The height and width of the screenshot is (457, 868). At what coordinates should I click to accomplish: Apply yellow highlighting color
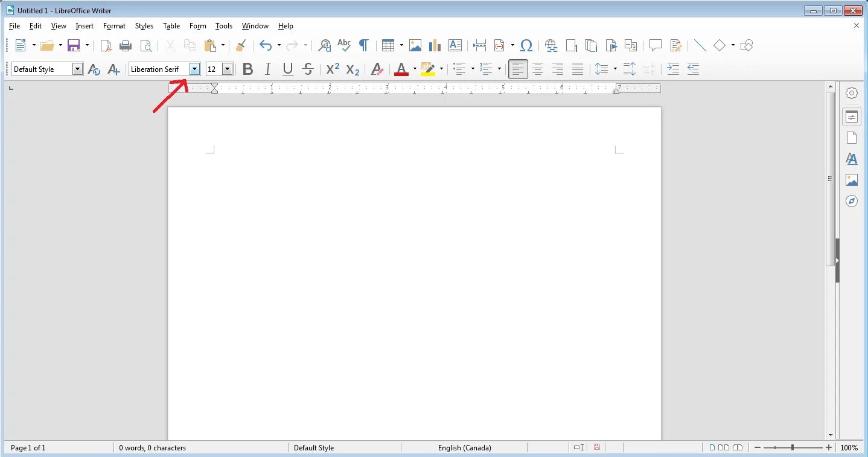click(428, 69)
